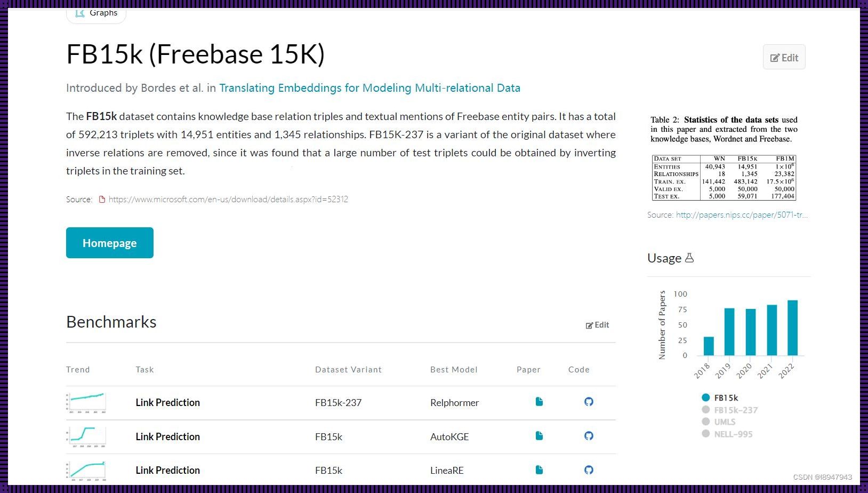Click the Code column header
Viewport: 868px width, 493px height.
(578, 370)
